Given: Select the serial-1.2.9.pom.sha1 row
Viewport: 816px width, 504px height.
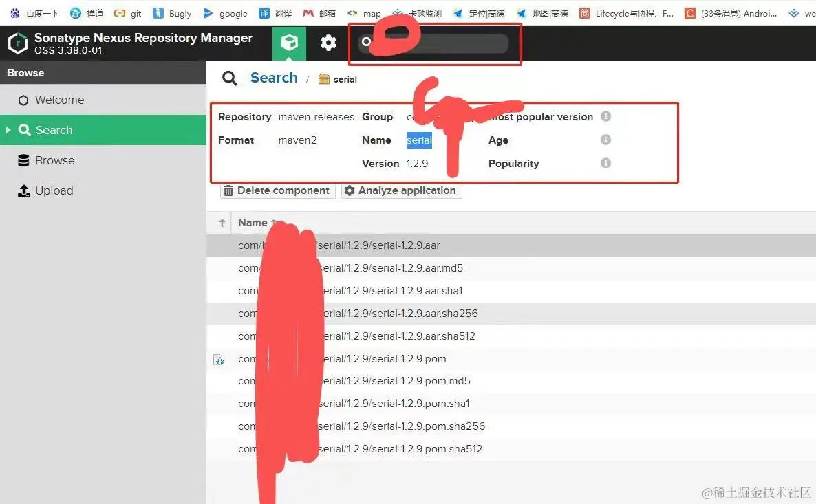Looking at the screenshot, I should [x=511, y=404].
